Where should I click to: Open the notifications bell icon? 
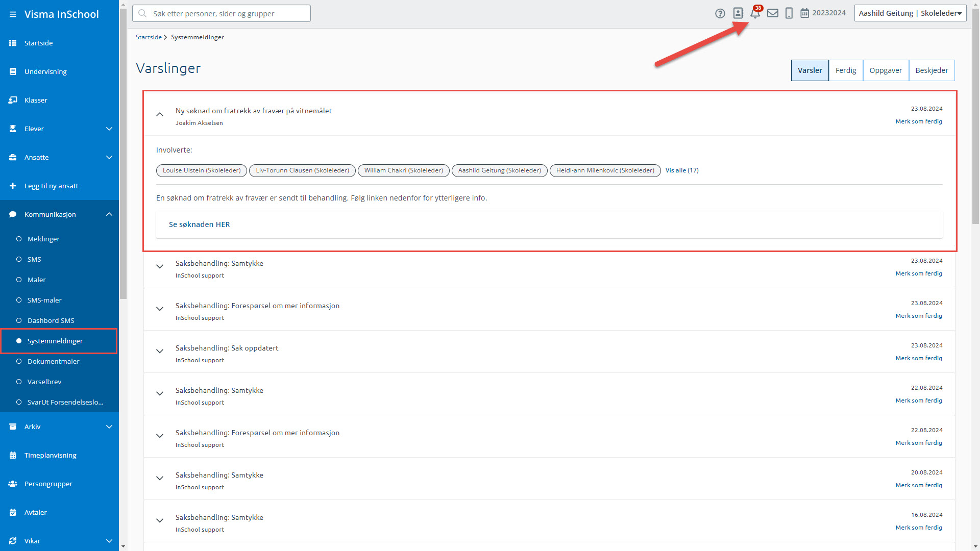(x=755, y=14)
